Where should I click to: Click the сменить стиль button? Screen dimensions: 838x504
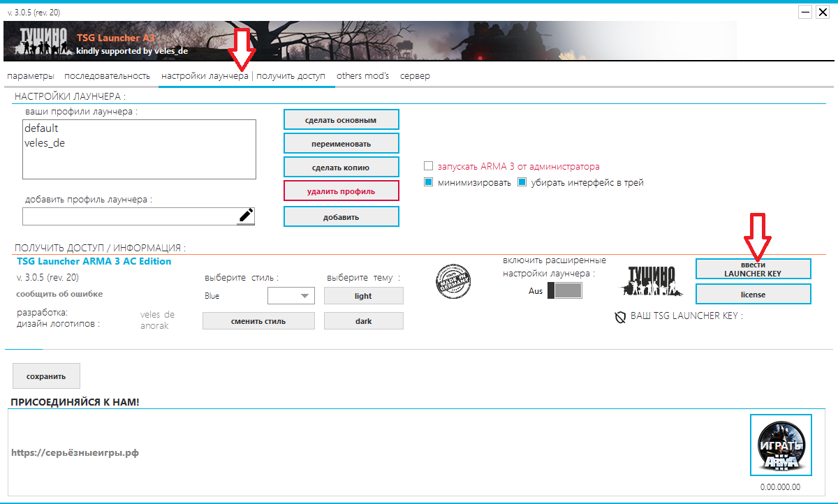click(258, 321)
